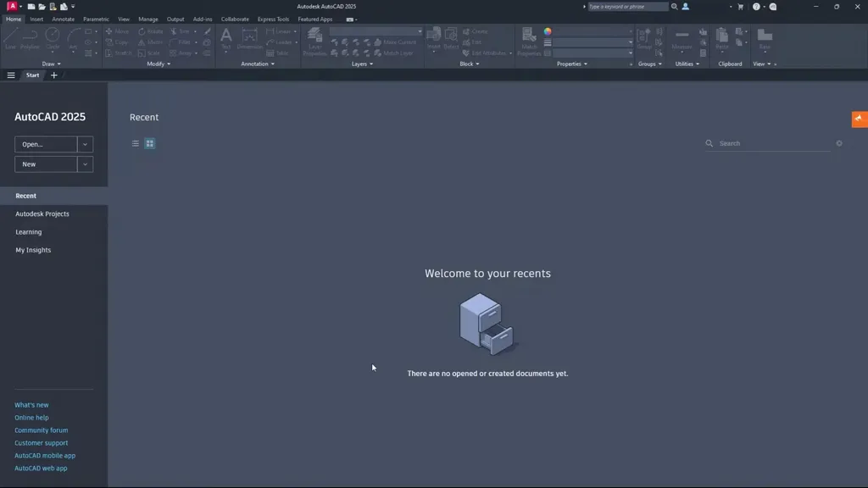The image size is (868, 488).
Task: Select the Line tool in Draw panel
Action: tap(10, 39)
